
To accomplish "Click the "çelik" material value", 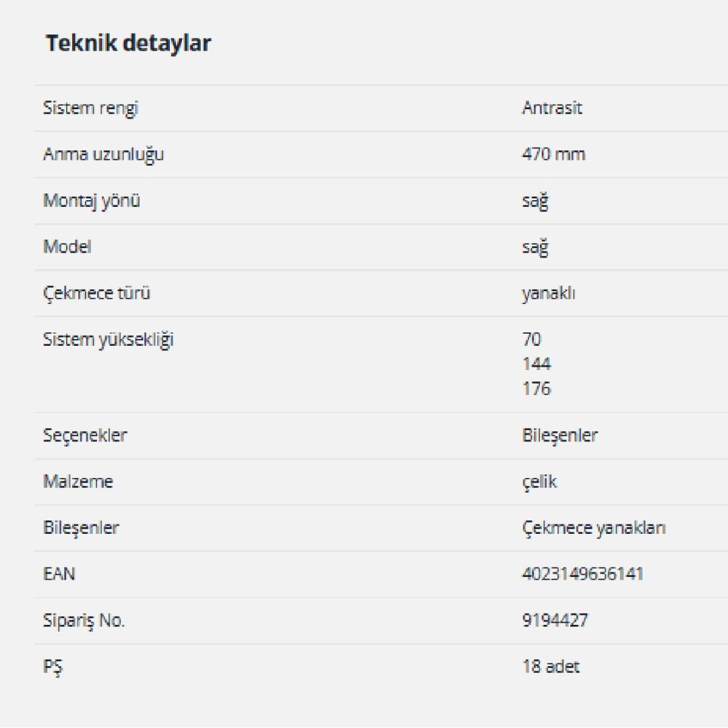I will click(539, 482).
